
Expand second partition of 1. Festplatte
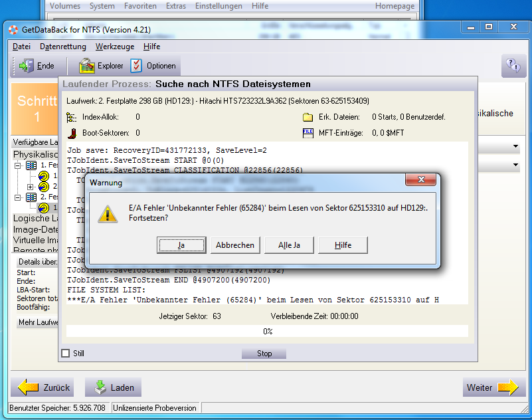[x=30, y=187]
